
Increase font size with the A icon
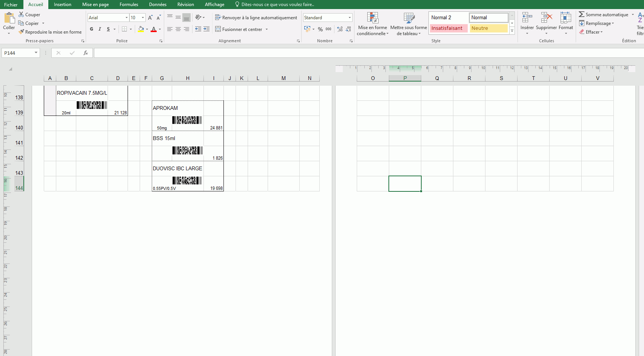coord(150,17)
